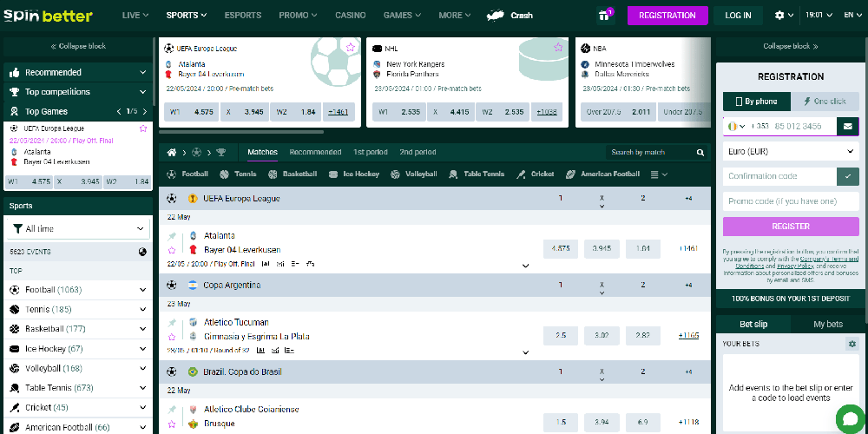Image resolution: width=868 pixels, height=434 pixels.
Task: Go to next Top Games slide
Action: pyautogui.click(x=144, y=112)
